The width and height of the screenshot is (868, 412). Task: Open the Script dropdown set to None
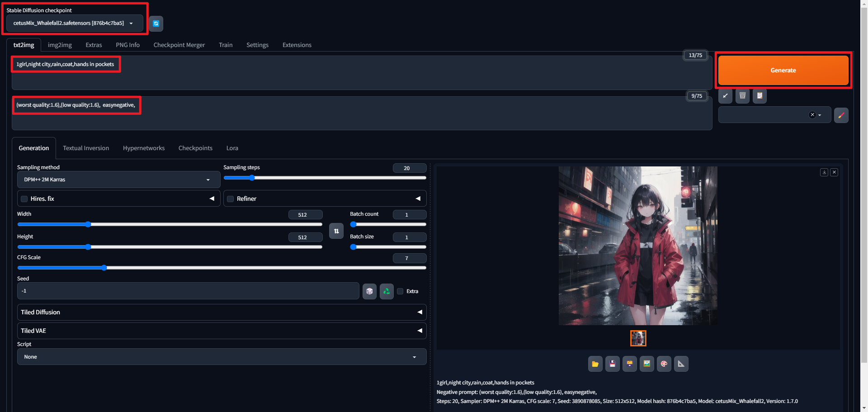222,357
